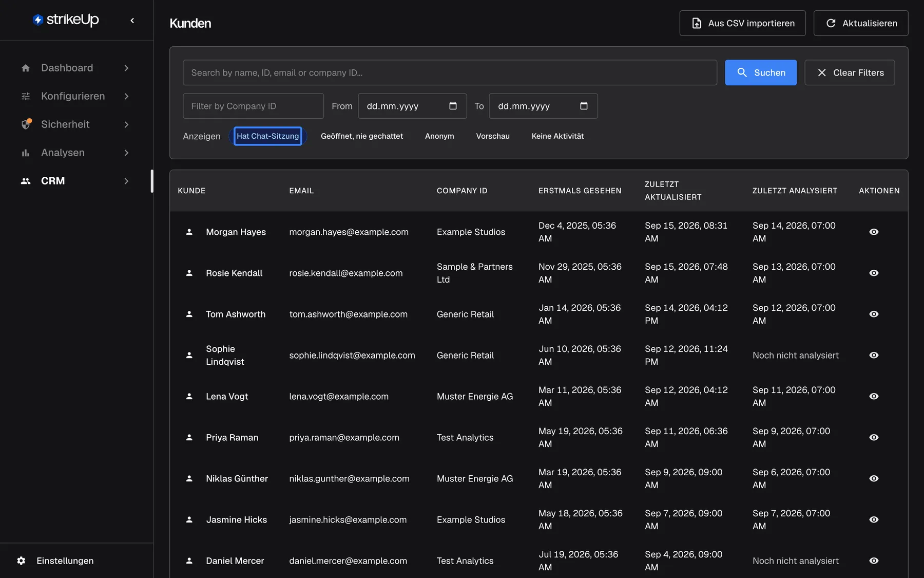The width and height of the screenshot is (924, 578).
Task: Click Jasmine Hicks' person icon
Action: pos(189,519)
